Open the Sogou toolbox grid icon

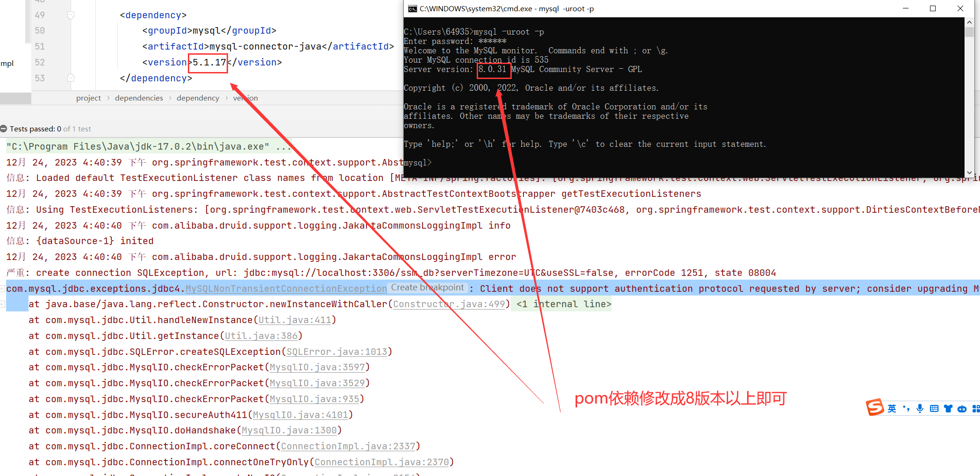(976, 408)
